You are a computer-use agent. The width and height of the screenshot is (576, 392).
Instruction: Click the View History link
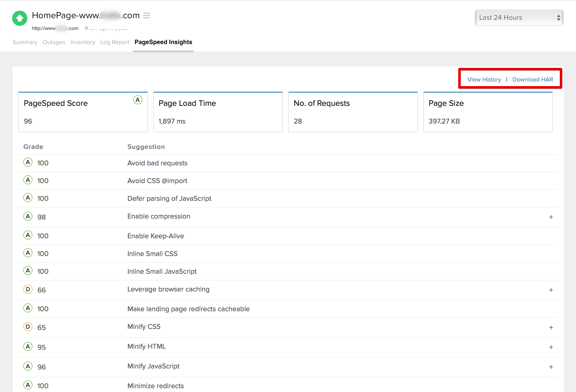pyautogui.click(x=484, y=79)
